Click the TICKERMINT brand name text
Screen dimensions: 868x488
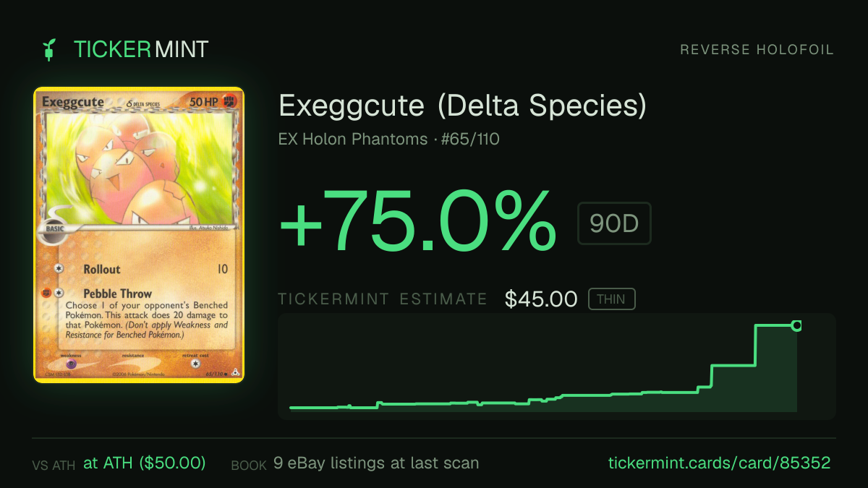tap(141, 50)
